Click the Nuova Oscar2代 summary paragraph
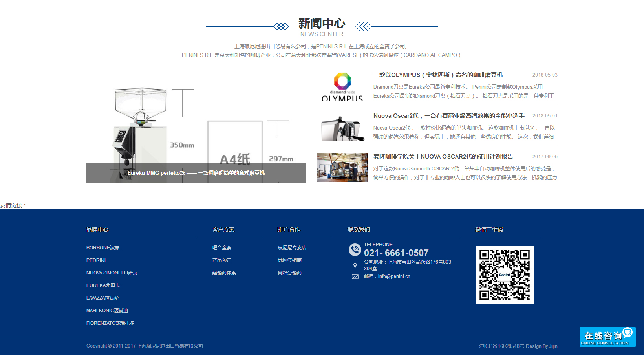 [464, 132]
